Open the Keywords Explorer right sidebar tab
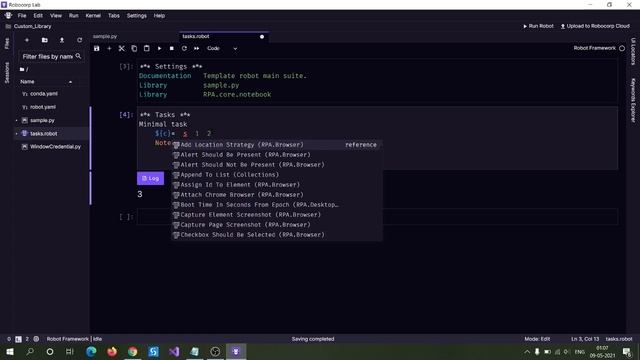This screenshot has height=360, width=640. click(x=633, y=100)
